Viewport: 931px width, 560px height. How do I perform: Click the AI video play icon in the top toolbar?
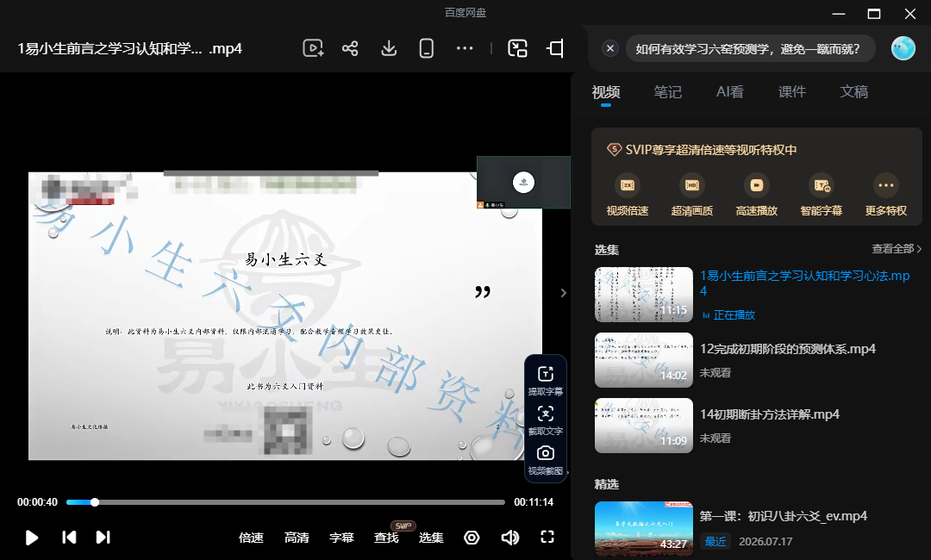pos(313,48)
